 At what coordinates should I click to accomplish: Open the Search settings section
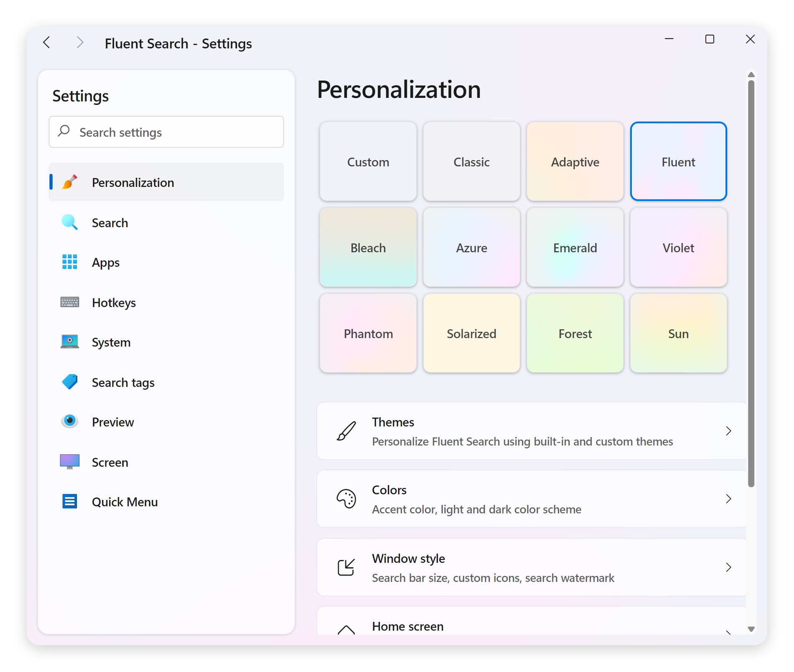[166, 222]
